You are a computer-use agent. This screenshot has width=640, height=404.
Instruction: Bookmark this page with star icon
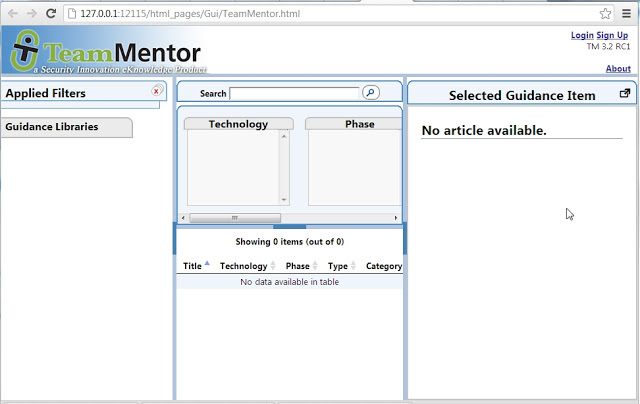point(605,14)
